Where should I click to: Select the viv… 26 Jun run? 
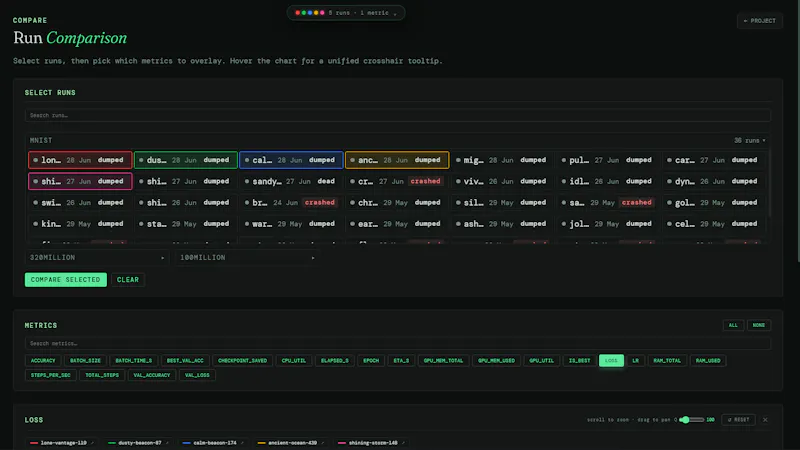click(503, 181)
